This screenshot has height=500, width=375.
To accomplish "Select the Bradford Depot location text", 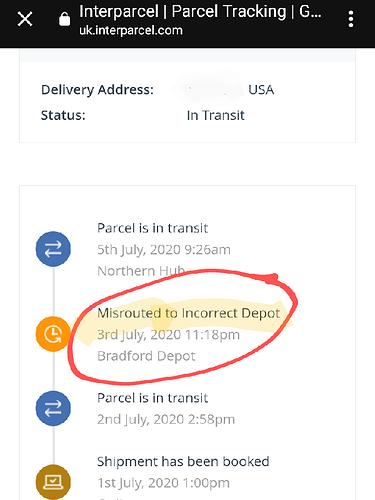I will [146, 356].
